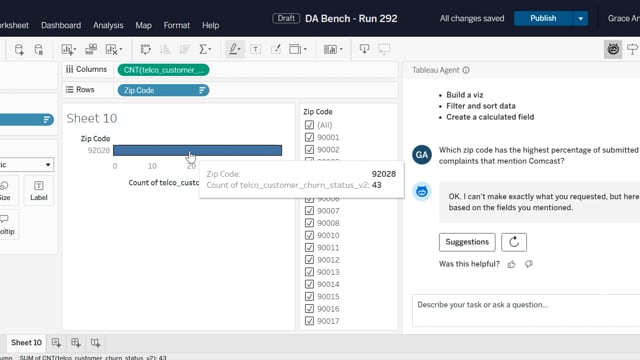Screen dimensions: 640x360
Task: Click the Sort Descending toolbar icon
Action: 185,49
